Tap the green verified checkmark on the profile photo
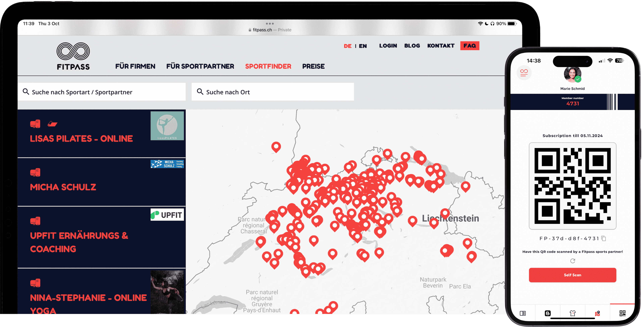 pos(577,79)
